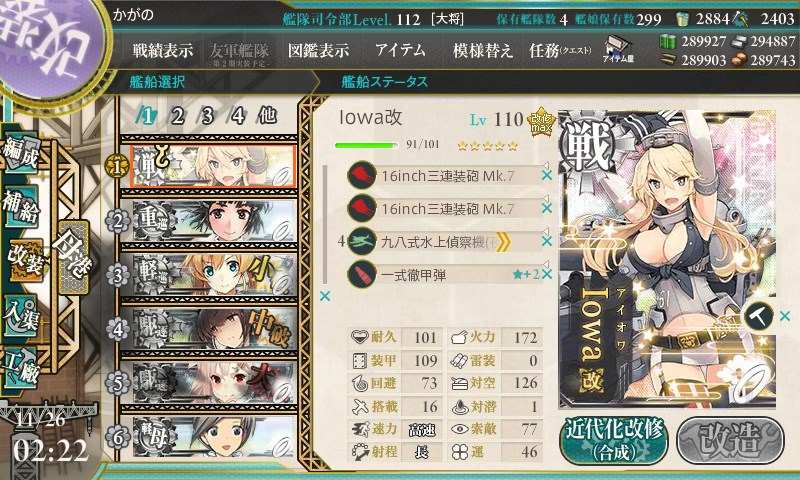Open the 図鑑表示 encyclopedia menu
Screen dimensions: 800x480
[x=318, y=50]
